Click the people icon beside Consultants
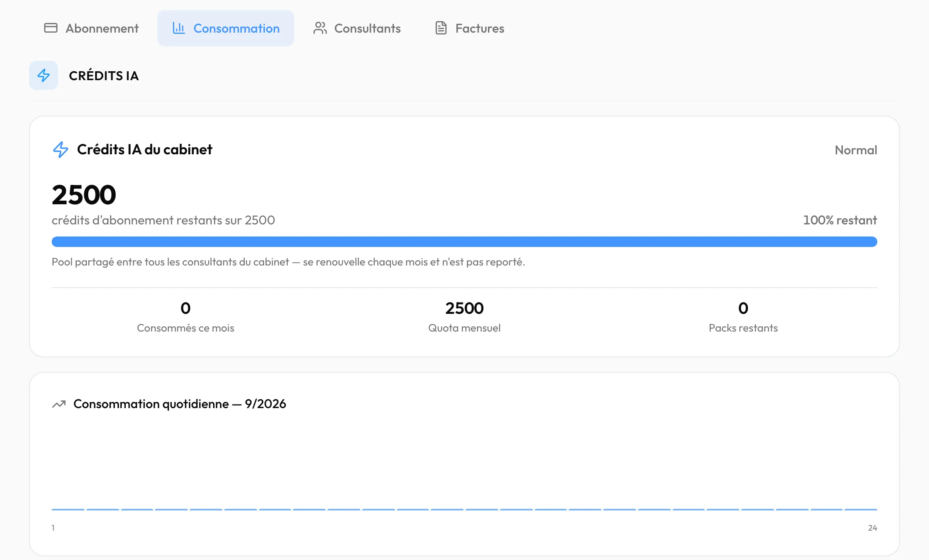The width and height of the screenshot is (929, 560). click(x=320, y=28)
